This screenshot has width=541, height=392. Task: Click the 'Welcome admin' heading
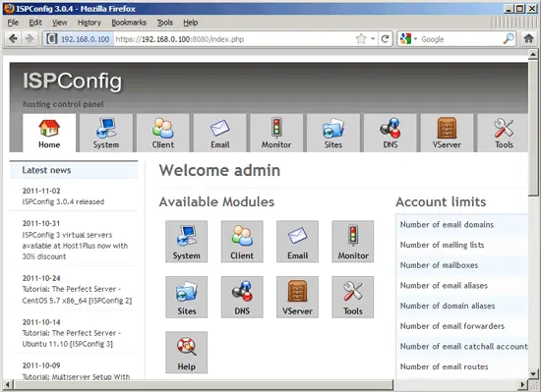219,170
